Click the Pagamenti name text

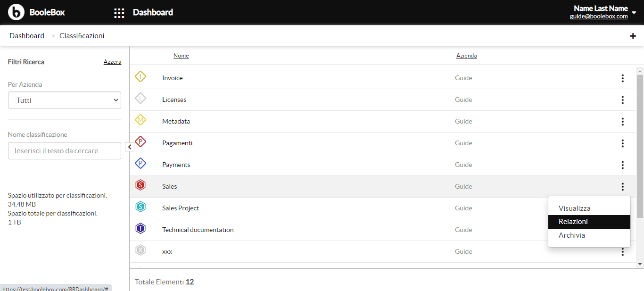click(177, 143)
